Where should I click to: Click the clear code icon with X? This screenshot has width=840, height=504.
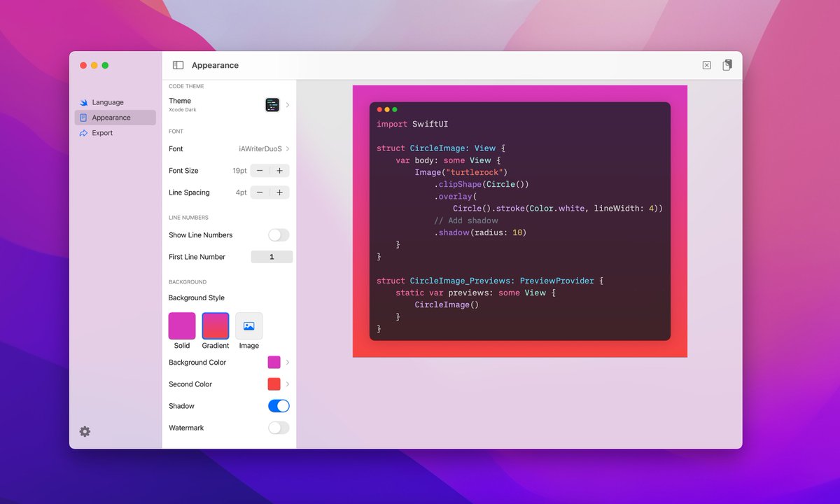[706, 65]
